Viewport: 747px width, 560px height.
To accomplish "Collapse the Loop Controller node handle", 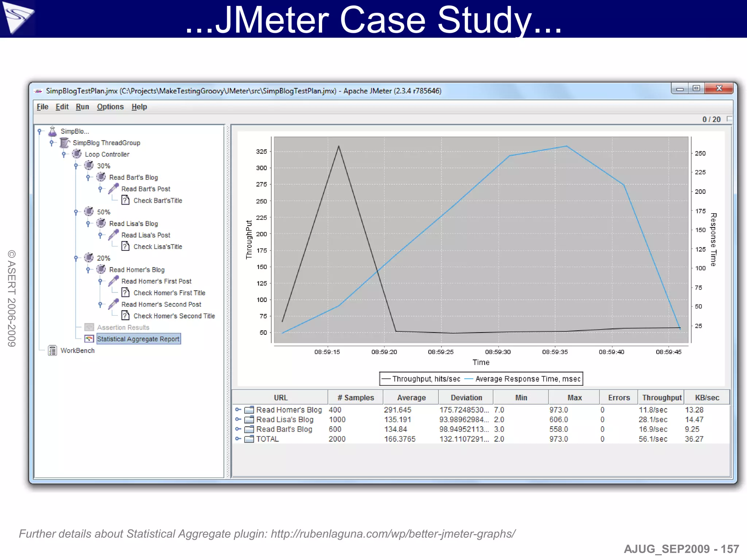I will tap(64, 154).
